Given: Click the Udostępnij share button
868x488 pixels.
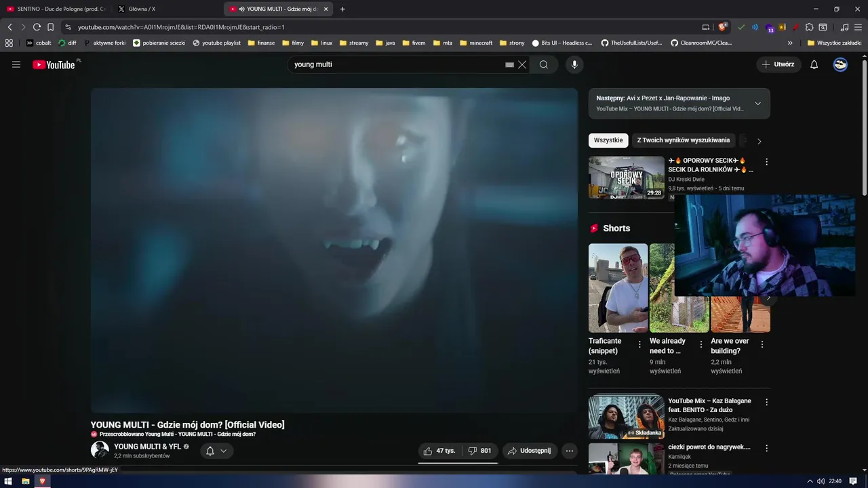Looking at the screenshot, I should click(530, 451).
